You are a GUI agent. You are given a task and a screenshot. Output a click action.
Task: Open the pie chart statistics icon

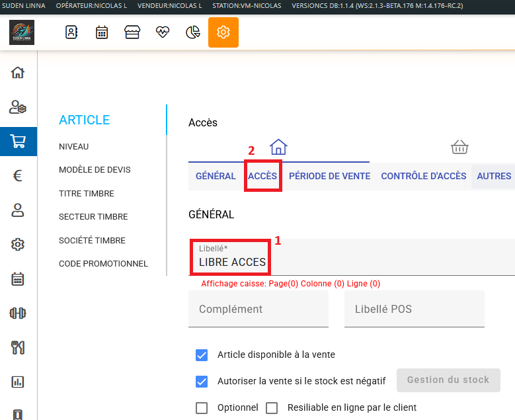click(x=193, y=32)
